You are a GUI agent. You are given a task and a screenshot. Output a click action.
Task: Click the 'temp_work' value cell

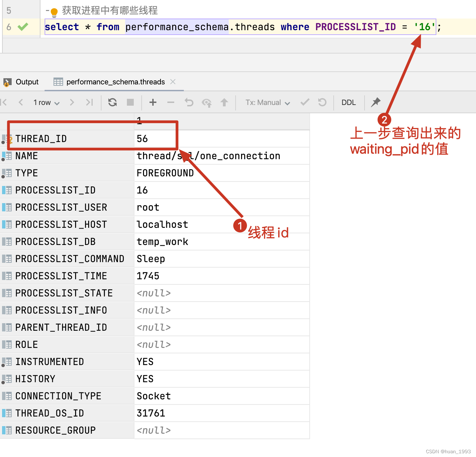[x=222, y=242]
